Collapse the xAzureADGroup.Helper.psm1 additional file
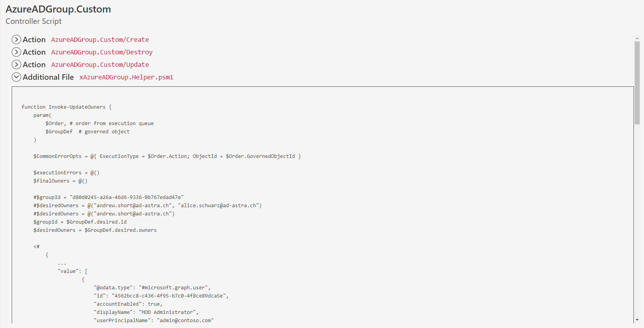 pyautogui.click(x=16, y=77)
